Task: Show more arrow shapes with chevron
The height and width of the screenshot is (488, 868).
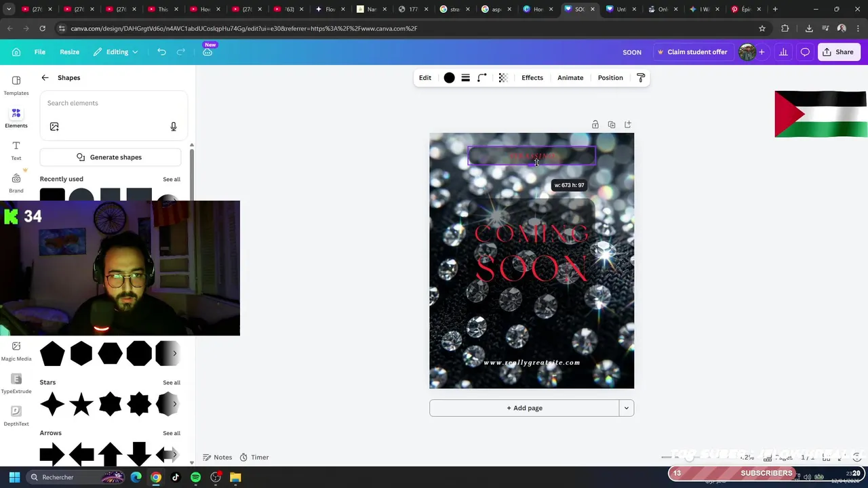Action: 174,455
